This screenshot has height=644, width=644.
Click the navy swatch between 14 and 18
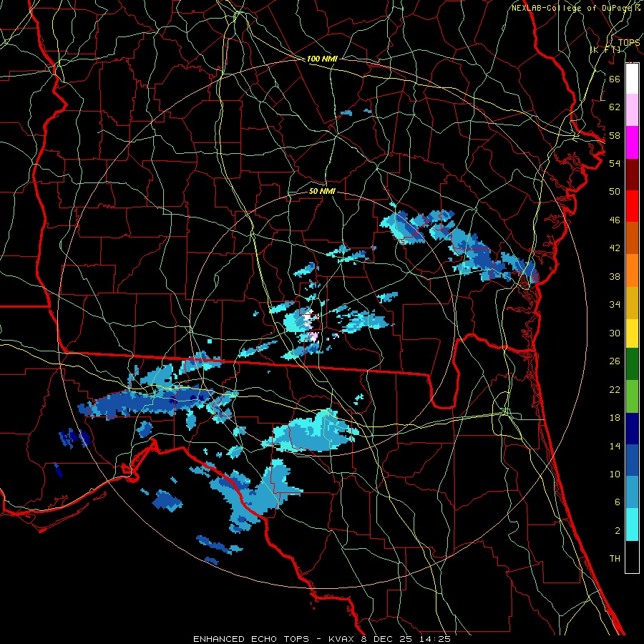coord(632,429)
